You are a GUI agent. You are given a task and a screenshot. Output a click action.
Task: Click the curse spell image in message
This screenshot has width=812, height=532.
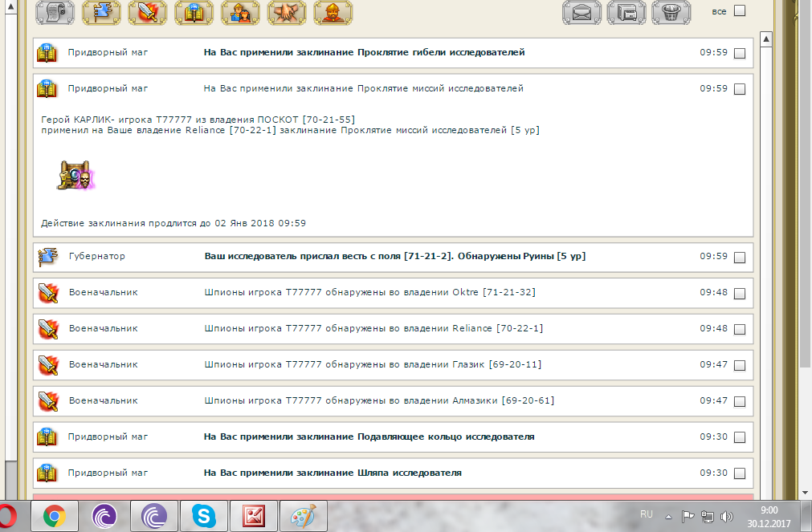(76, 175)
